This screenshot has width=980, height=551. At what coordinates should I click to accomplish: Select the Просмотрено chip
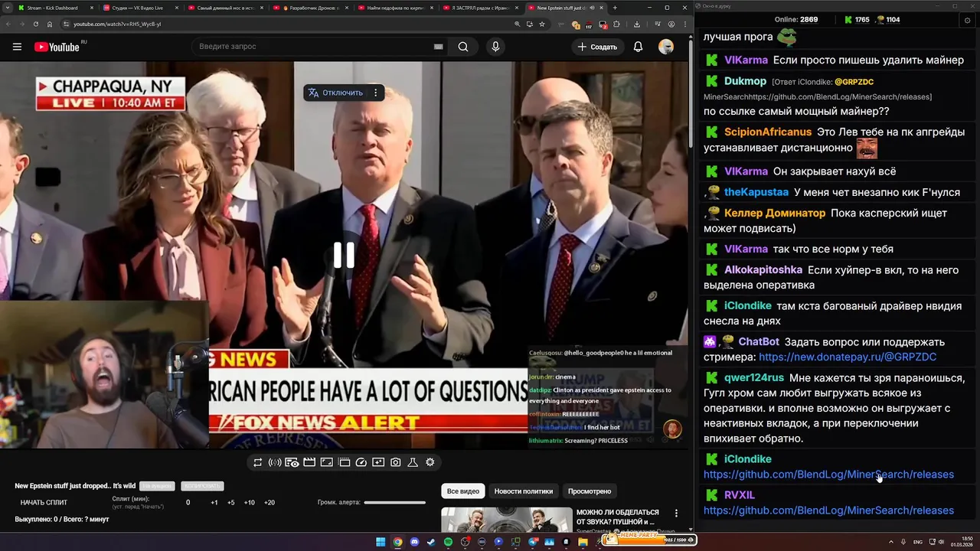[590, 491]
